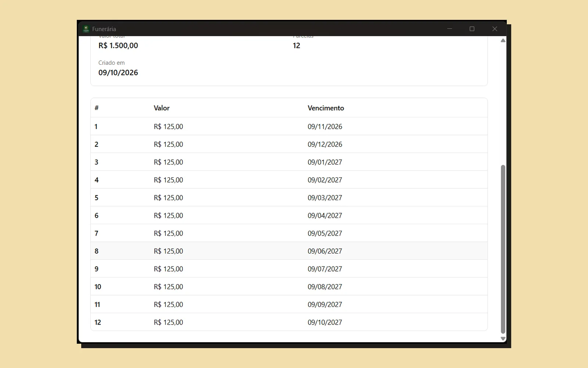This screenshot has width=588, height=368.
Task: Click due date "09/11/2026" of installment 1
Action: [x=325, y=127]
